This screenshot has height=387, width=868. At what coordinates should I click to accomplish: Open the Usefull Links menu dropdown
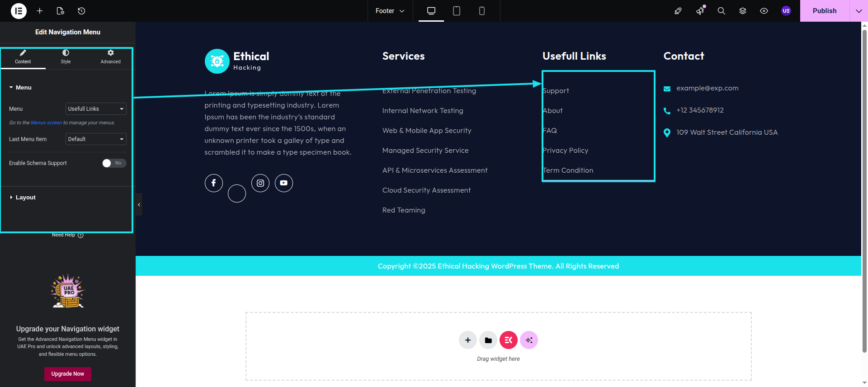[x=96, y=109]
